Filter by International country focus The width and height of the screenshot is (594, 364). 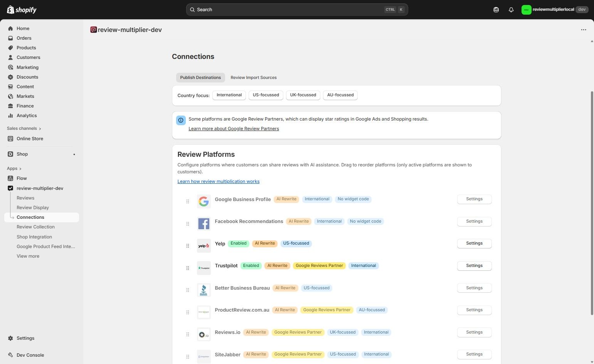[229, 95]
